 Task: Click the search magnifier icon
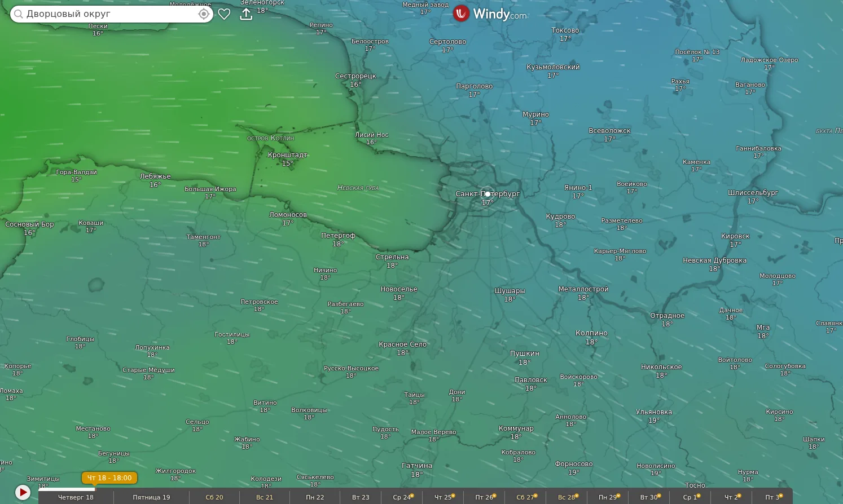pos(19,14)
